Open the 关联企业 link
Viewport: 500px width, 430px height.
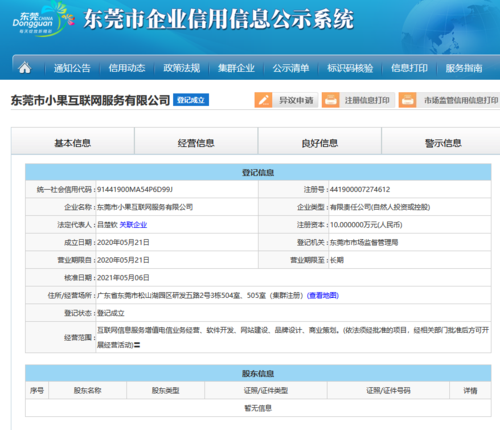click(133, 225)
